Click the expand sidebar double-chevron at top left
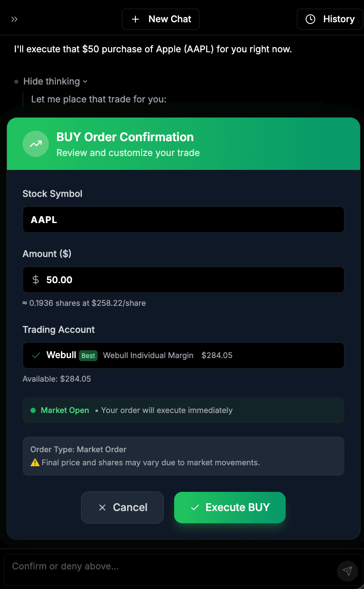The width and height of the screenshot is (364, 589). coord(14,19)
